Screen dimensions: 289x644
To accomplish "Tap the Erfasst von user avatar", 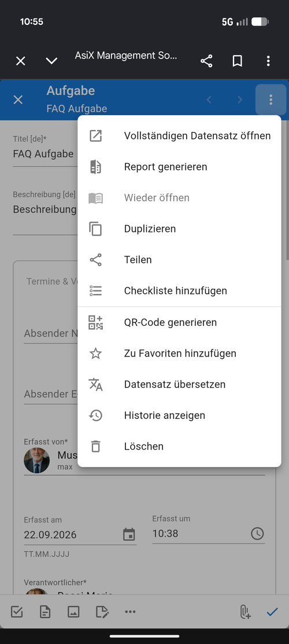I will pos(36,460).
